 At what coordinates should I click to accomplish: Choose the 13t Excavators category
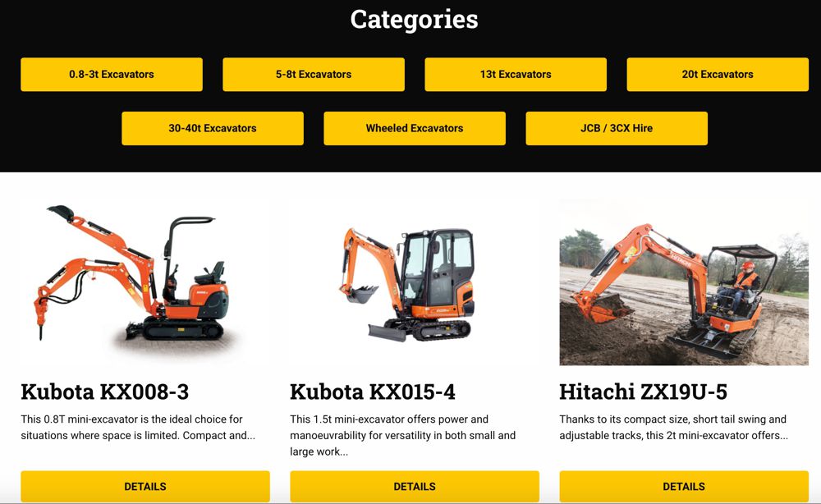coord(516,75)
